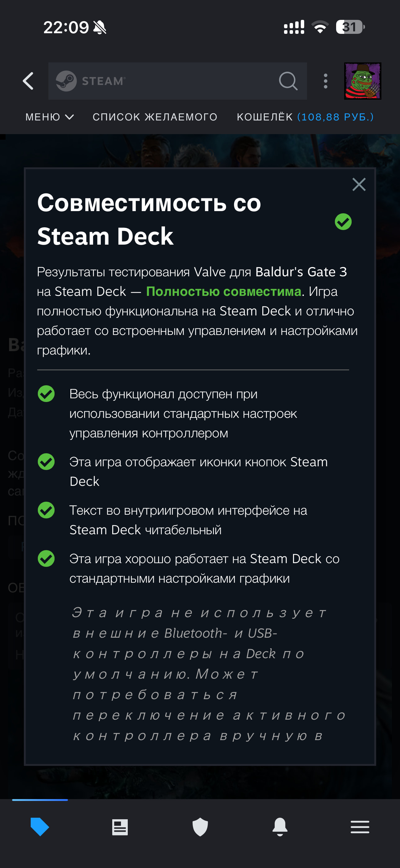Screen dimensions: 400x868
Task: Tap the green verified badge beside title
Action: point(343,222)
